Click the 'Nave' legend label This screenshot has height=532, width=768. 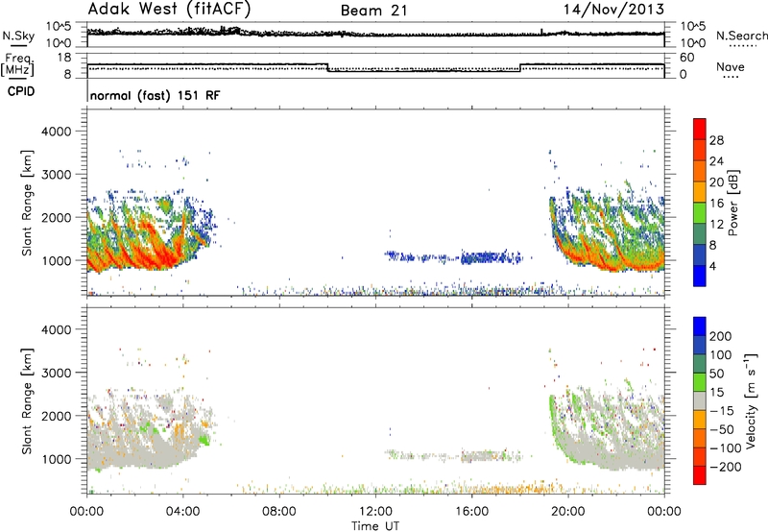click(730, 66)
